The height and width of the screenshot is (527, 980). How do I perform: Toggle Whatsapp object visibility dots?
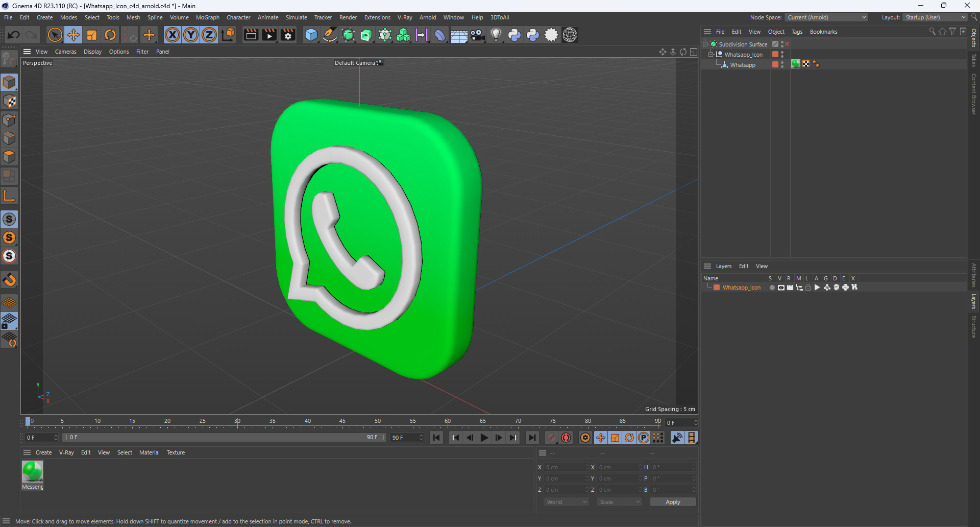(782, 64)
